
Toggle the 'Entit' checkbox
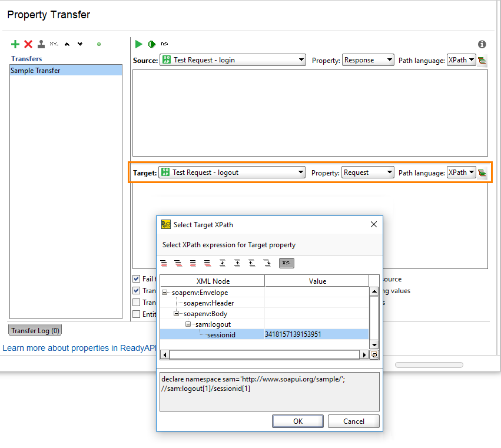(137, 314)
